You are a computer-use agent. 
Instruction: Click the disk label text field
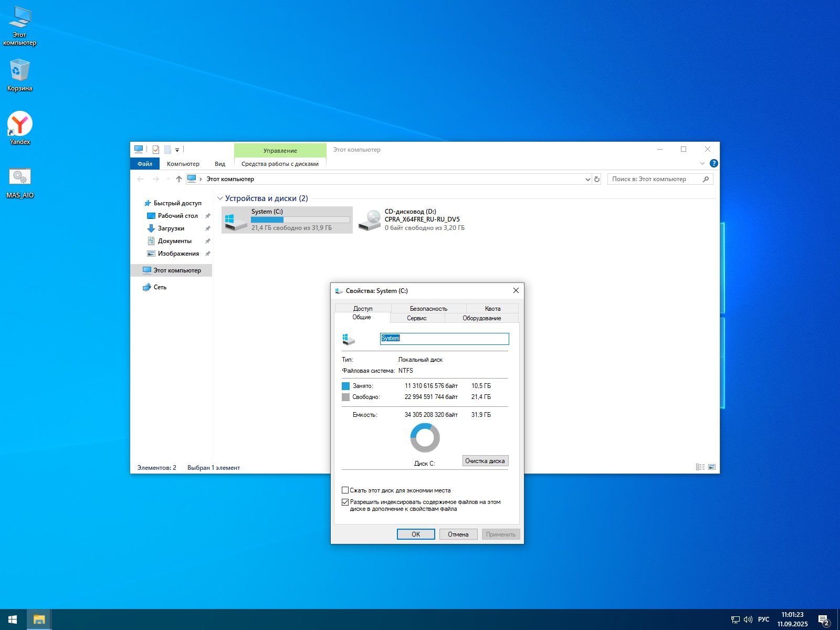(444, 339)
